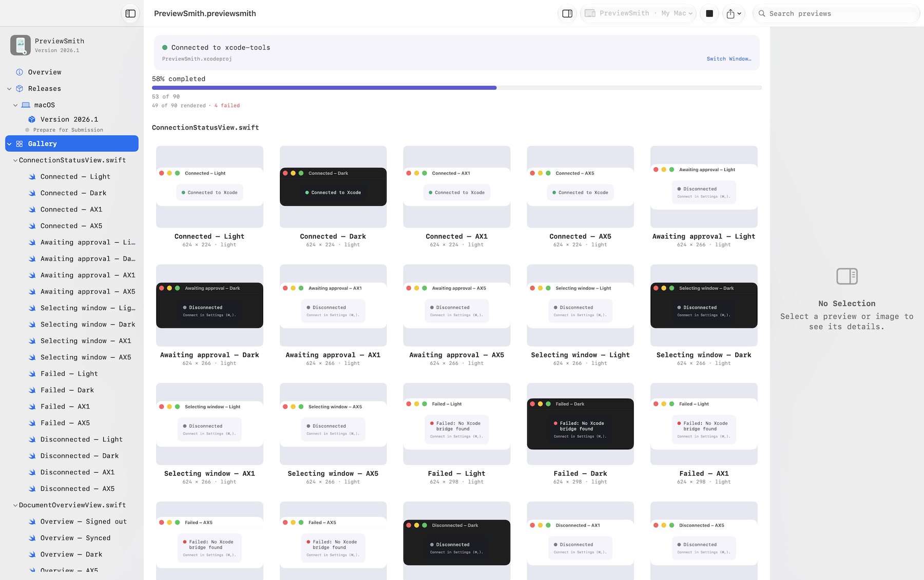Click swift icon for Failed – Light
The image size is (924, 580).
point(32,374)
